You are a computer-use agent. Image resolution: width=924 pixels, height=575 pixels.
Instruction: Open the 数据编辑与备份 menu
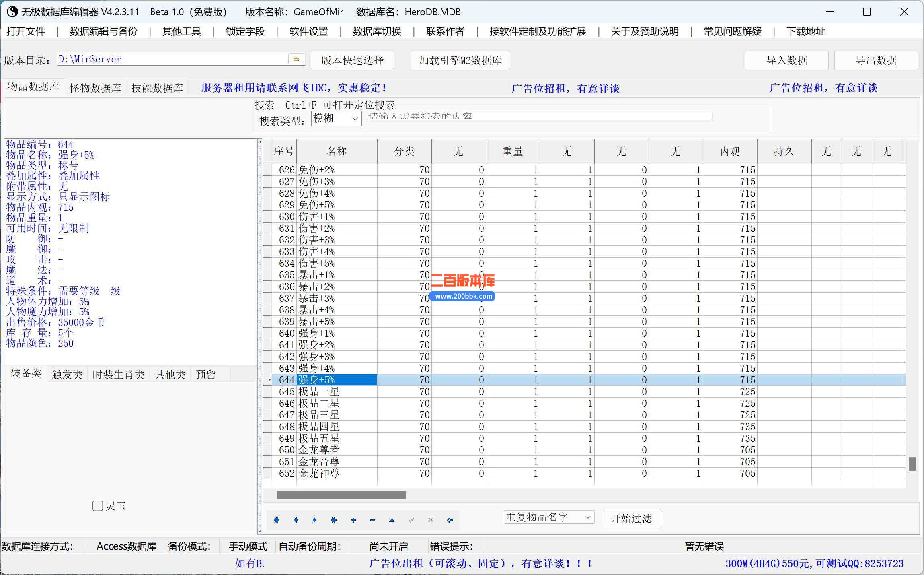[x=103, y=31]
